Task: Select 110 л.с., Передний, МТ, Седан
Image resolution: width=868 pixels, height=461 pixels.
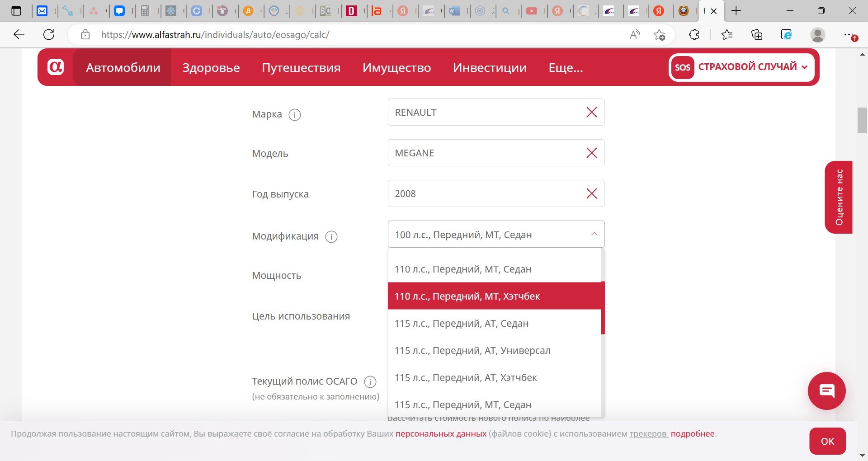Action: 494,269
